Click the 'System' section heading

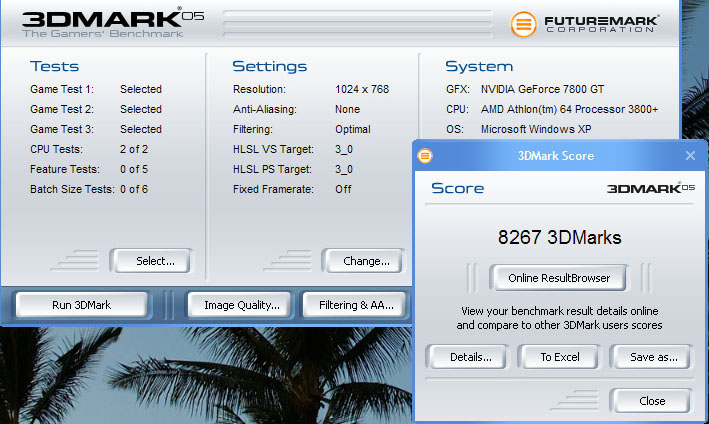pos(479,66)
